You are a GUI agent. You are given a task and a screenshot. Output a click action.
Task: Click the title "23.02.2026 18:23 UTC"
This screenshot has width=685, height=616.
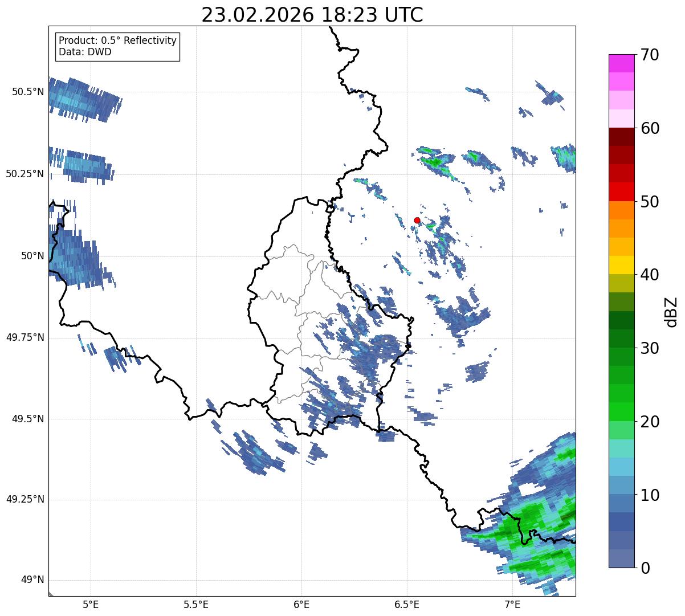[x=312, y=15]
